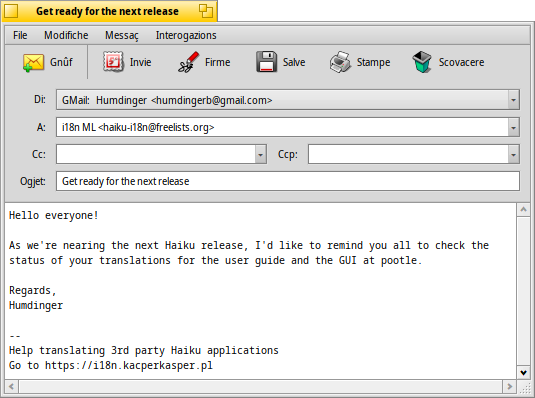Open the A recipient dropdown arrow
535x398 pixels.
point(513,127)
